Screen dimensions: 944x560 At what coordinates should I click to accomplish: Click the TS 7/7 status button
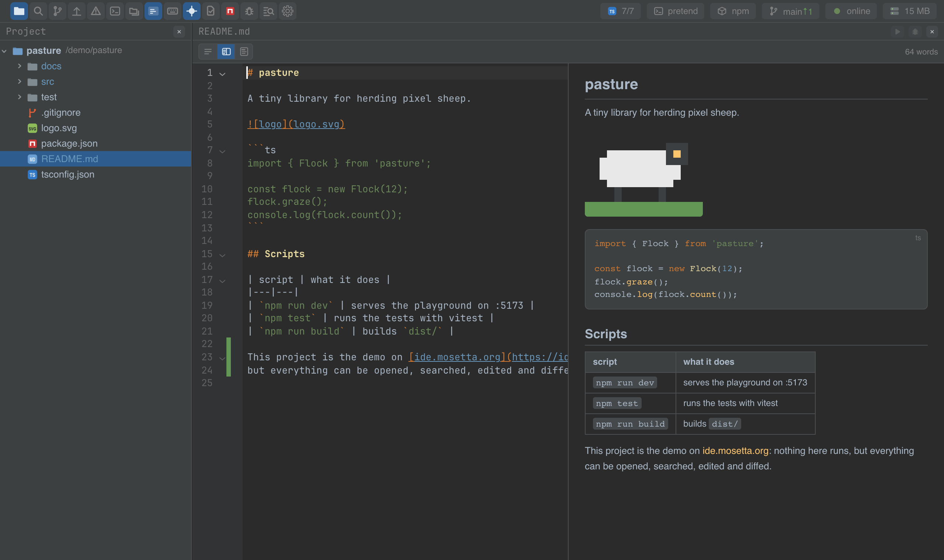[x=620, y=11]
